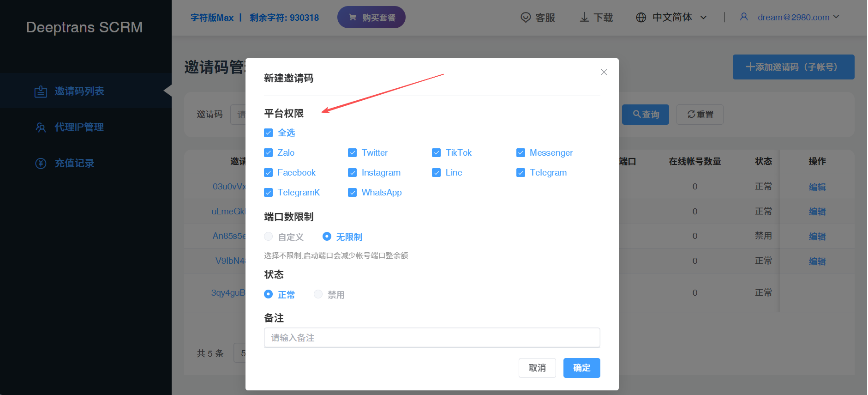Uncheck the TelegramK platform checkbox
The image size is (868, 395).
268,193
